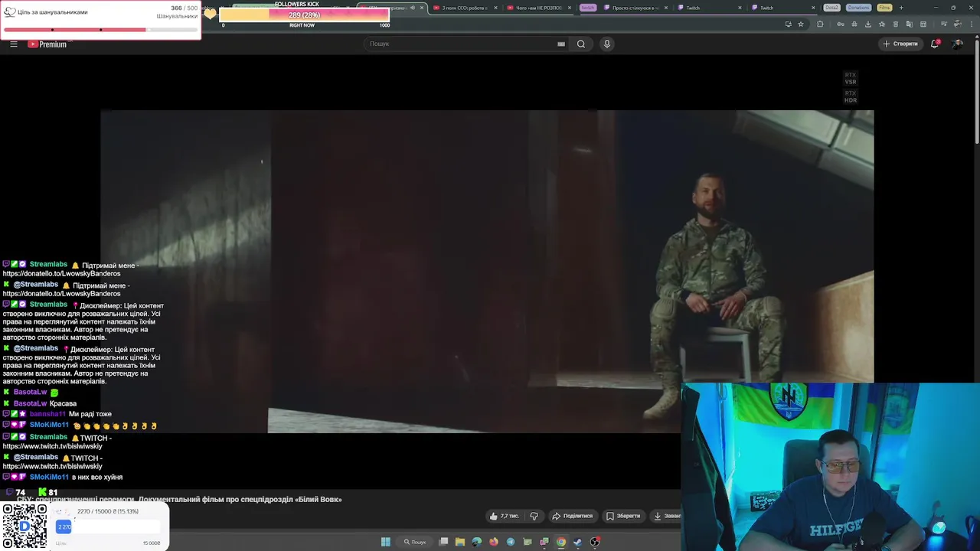The image size is (980, 551).
Task: Open OBS Studio from the taskbar
Action: click(x=595, y=542)
